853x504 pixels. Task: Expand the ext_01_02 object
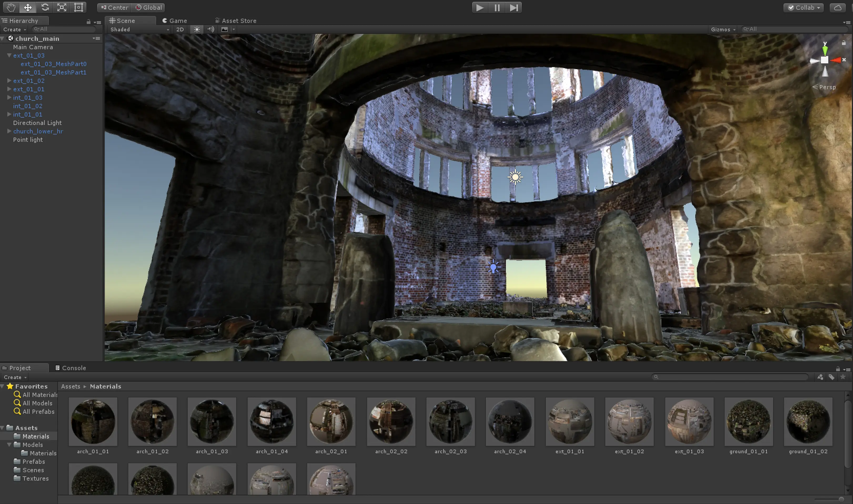point(9,80)
